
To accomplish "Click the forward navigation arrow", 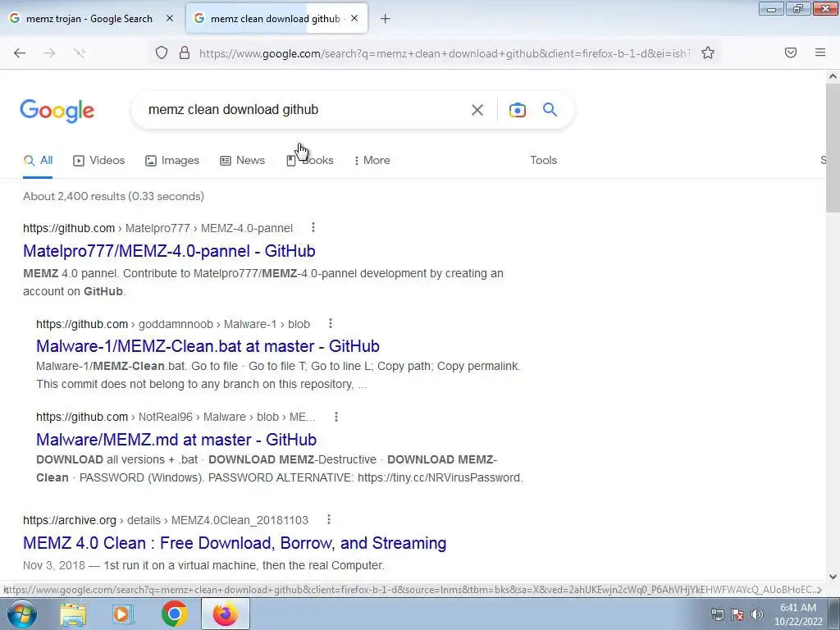I will pos(49,52).
